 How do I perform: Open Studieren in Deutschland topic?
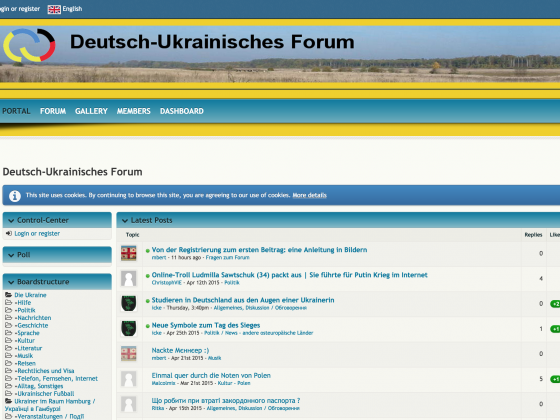coord(243,300)
